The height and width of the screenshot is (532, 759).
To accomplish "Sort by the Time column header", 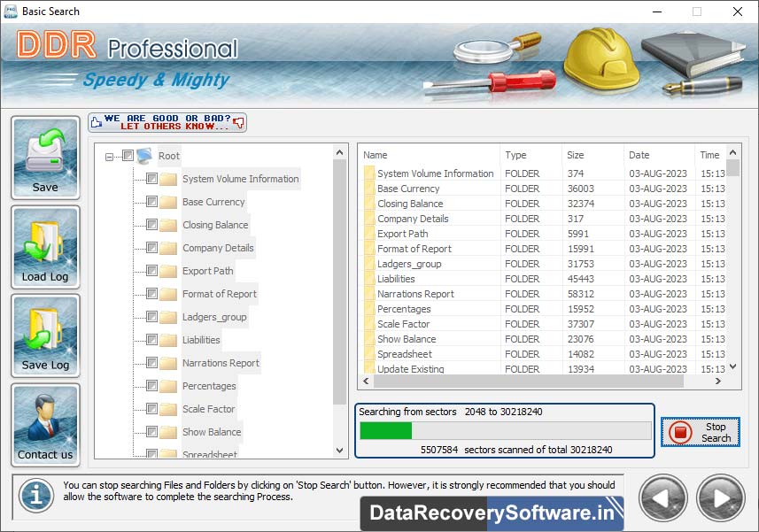I will 710,155.
